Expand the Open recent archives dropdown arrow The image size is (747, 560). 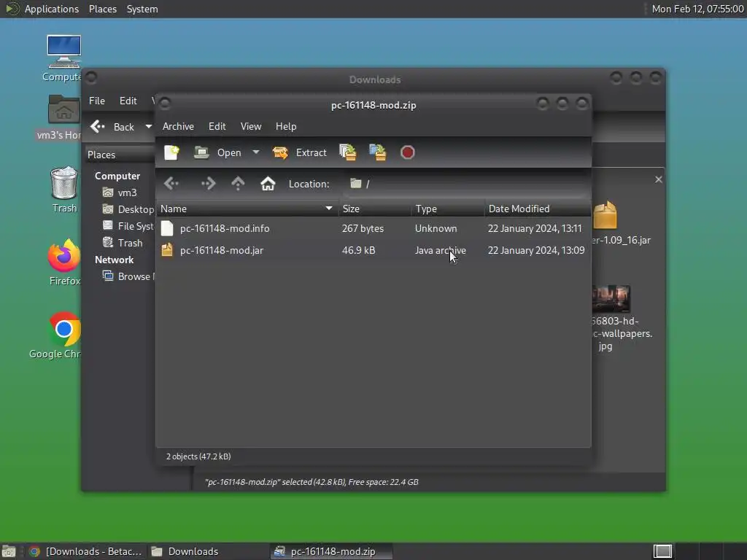256,153
